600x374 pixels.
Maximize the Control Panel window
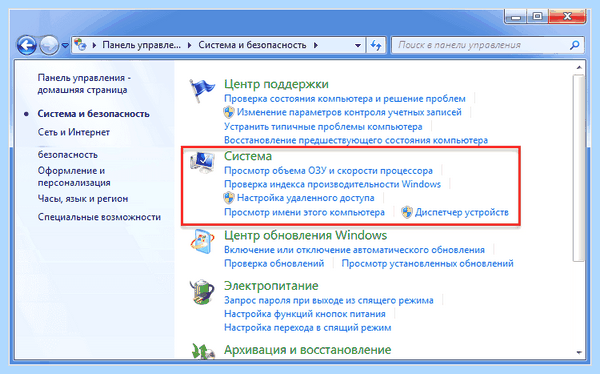pos(537,16)
